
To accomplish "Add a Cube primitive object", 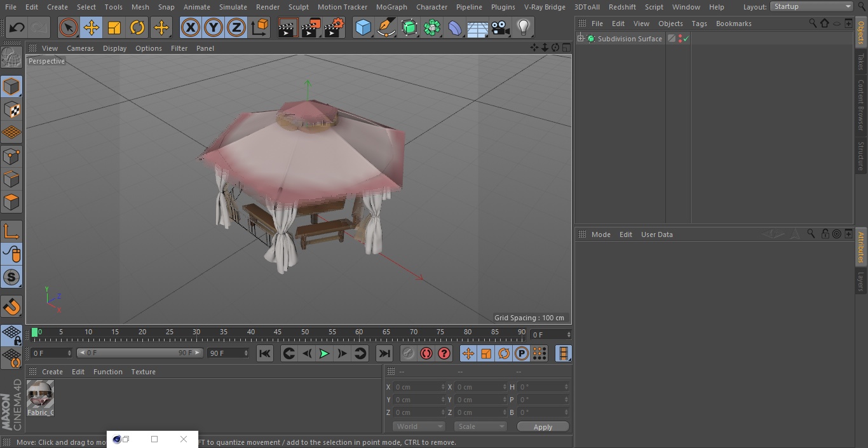I will coord(363,27).
